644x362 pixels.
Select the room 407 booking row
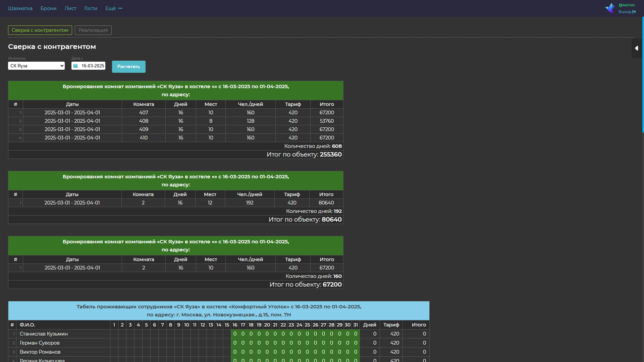(176, 113)
